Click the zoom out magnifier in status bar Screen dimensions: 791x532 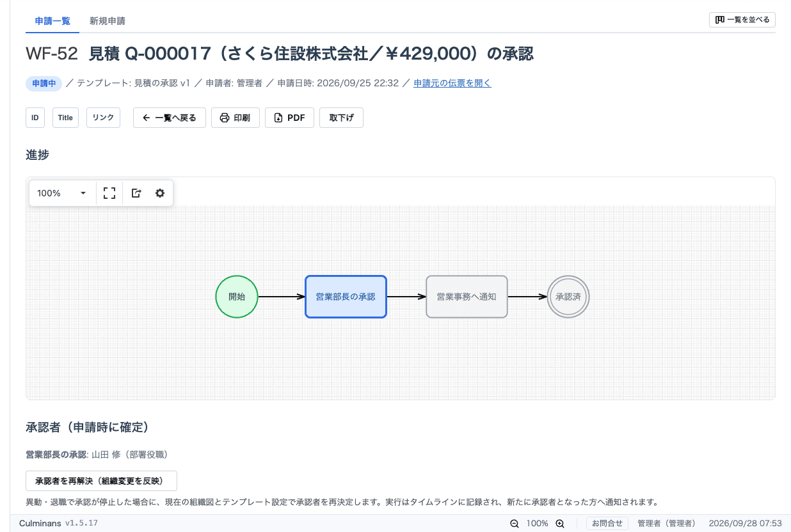pos(515,524)
